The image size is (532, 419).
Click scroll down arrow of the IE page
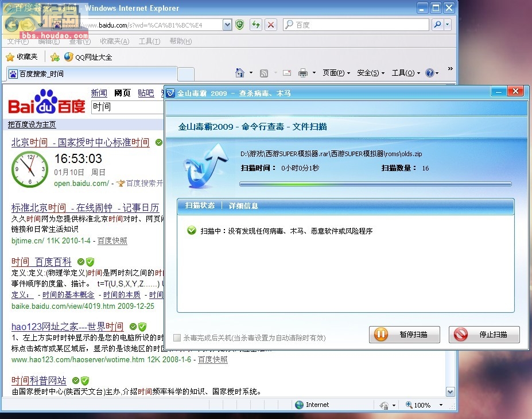click(451, 392)
